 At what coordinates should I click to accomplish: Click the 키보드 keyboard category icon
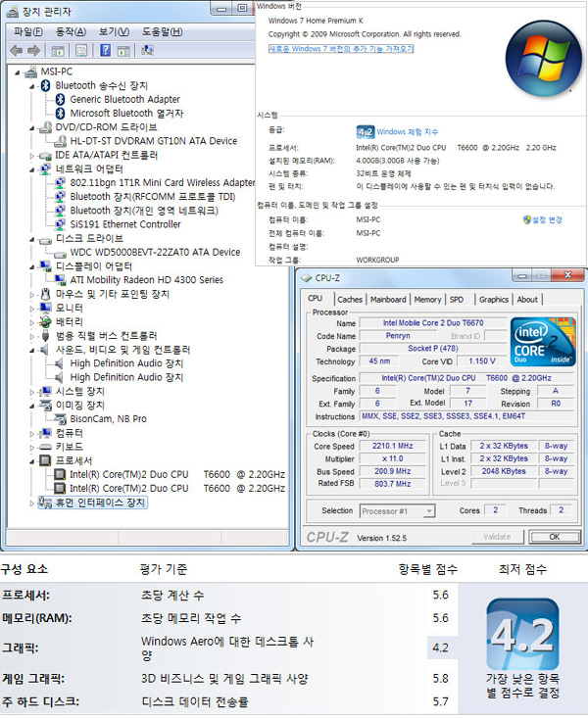pyautogui.click(x=45, y=447)
